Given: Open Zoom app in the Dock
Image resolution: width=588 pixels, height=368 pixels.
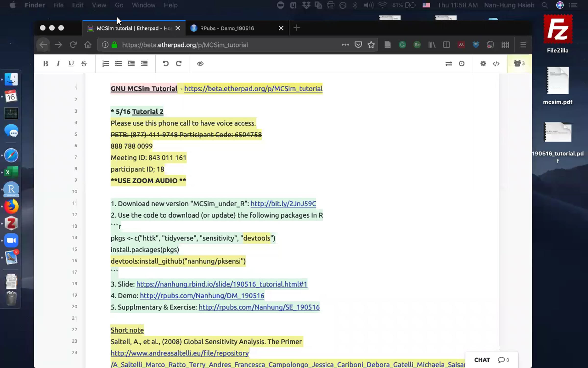Looking at the screenshot, I should point(11,240).
